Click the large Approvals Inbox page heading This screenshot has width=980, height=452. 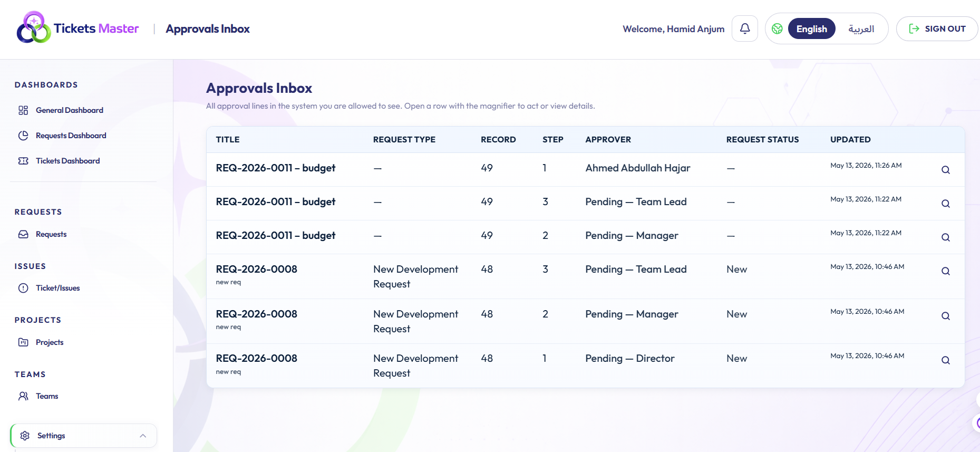point(259,88)
